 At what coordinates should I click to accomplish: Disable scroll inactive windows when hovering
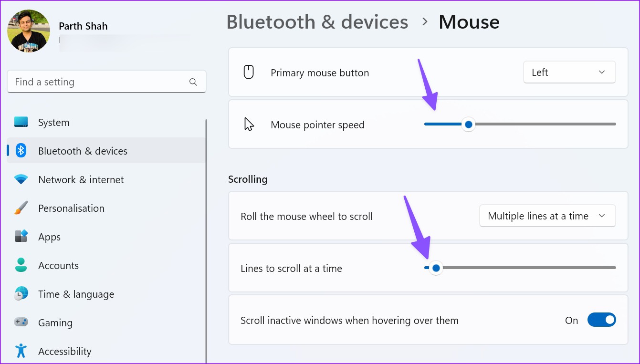tap(602, 320)
